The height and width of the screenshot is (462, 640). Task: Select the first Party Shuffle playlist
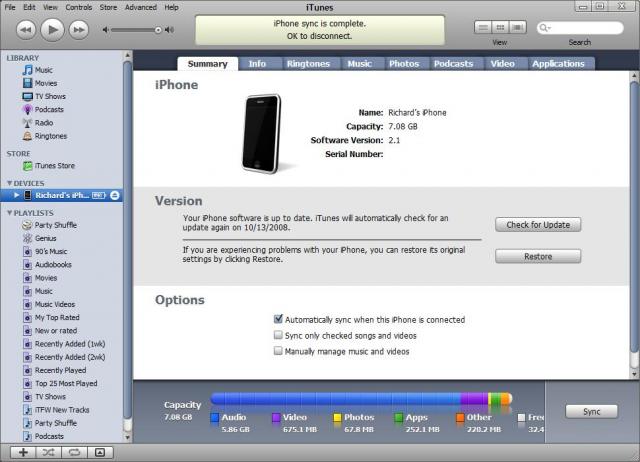tap(49, 225)
